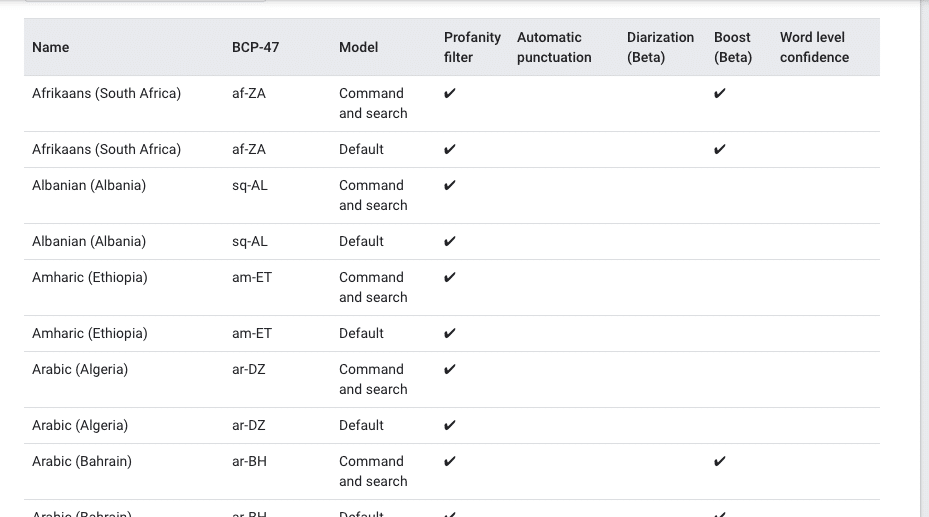The image size is (929, 517).
Task: Click the Albanian (Albania) Default row name
Action: 89,242
